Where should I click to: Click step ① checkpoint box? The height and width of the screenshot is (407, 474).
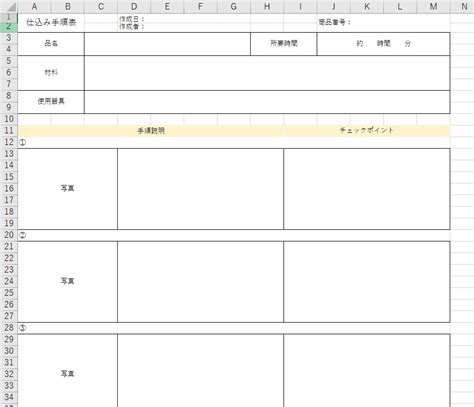pyautogui.click(x=367, y=189)
